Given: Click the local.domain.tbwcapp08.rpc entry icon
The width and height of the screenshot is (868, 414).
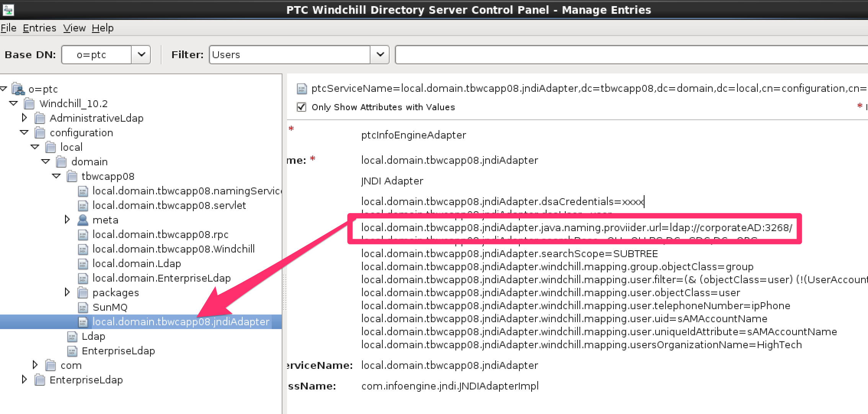Looking at the screenshot, I should coord(83,235).
